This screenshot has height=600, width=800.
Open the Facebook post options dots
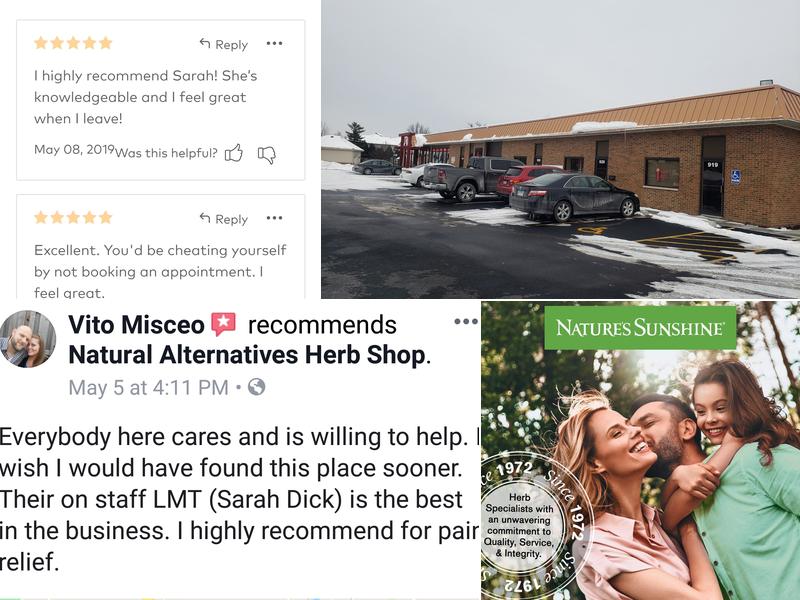pyautogui.click(x=466, y=321)
